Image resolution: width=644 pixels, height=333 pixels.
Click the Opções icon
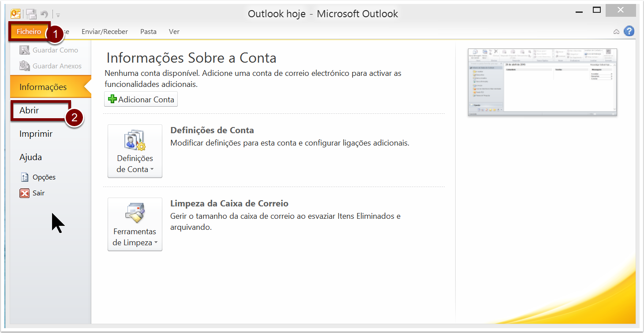coord(25,177)
